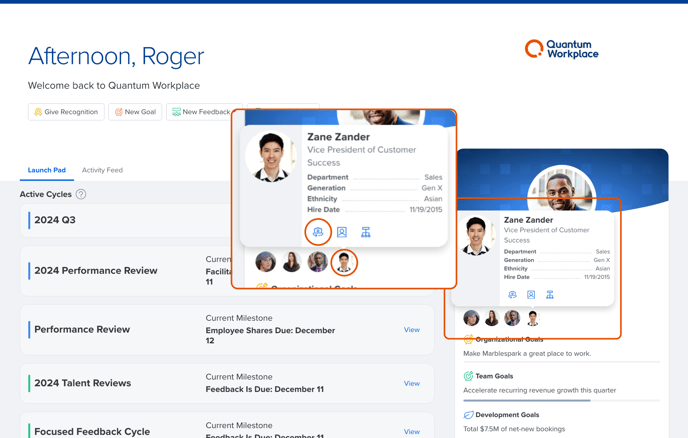Click the org chart icon in the small right-panel card
The height and width of the screenshot is (438, 688).
click(x=550, y=294)
